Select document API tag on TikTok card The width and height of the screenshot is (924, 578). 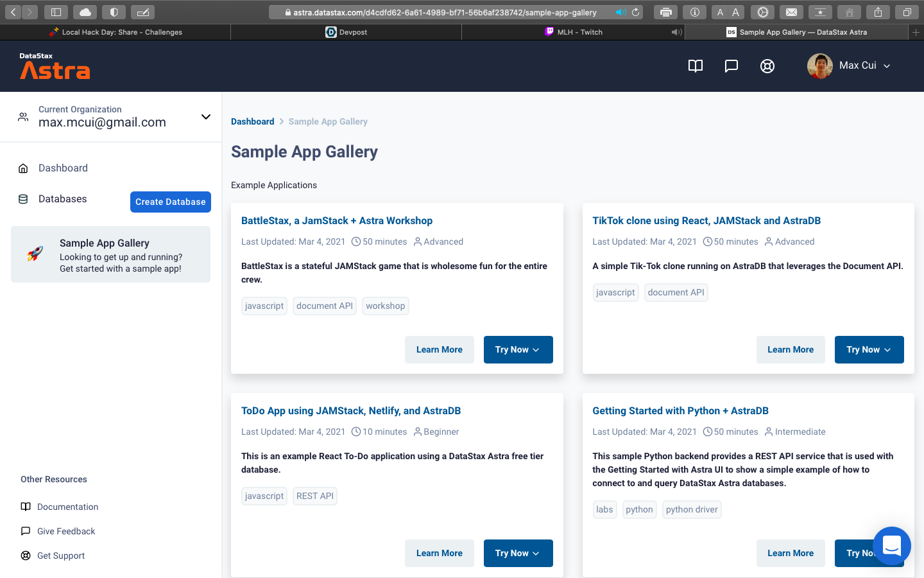tap(676, 292)
